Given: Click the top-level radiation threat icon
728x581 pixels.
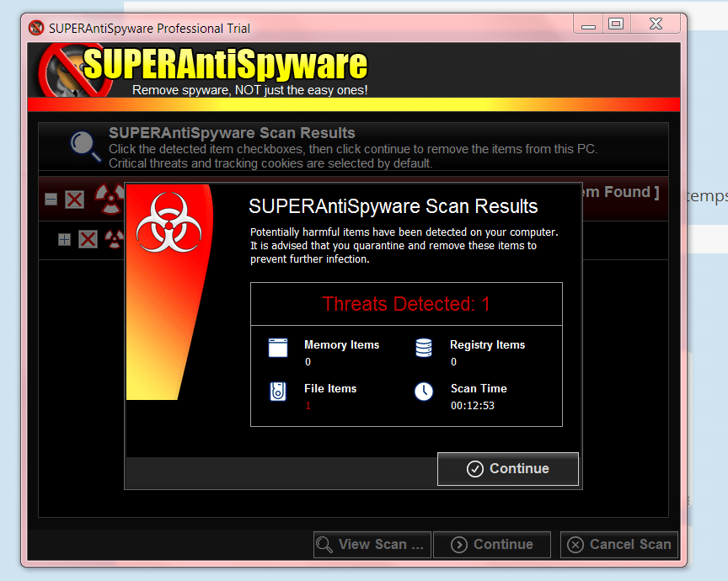Looking at the screenshot, I should tap(110, 199).
